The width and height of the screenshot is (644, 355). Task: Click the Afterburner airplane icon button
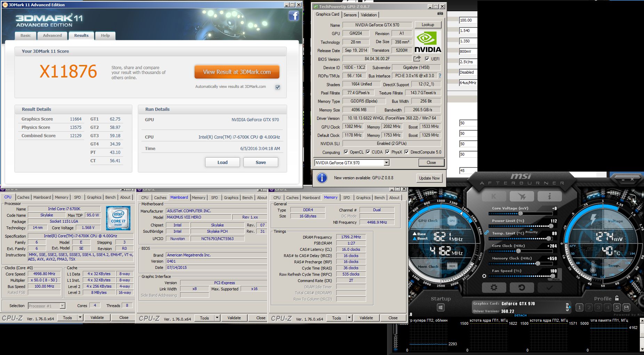pyautogui.click(x=522, y=196)
